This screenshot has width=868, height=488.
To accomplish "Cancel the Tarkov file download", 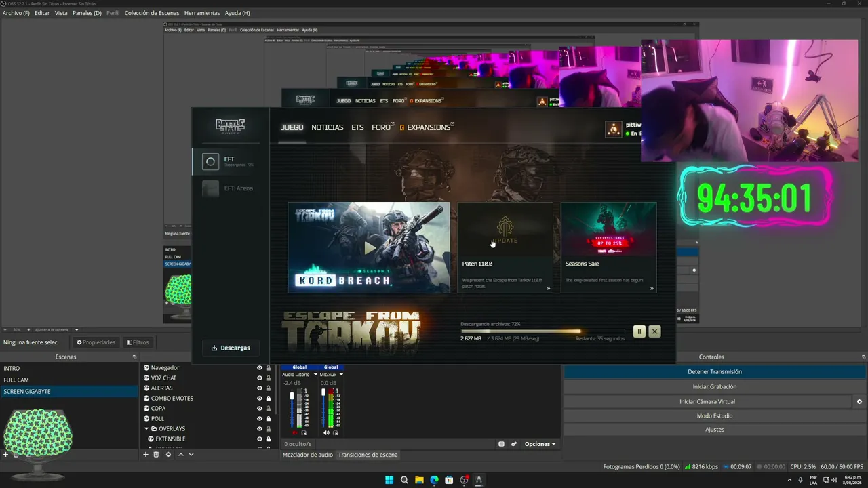I will pos(654,331).
